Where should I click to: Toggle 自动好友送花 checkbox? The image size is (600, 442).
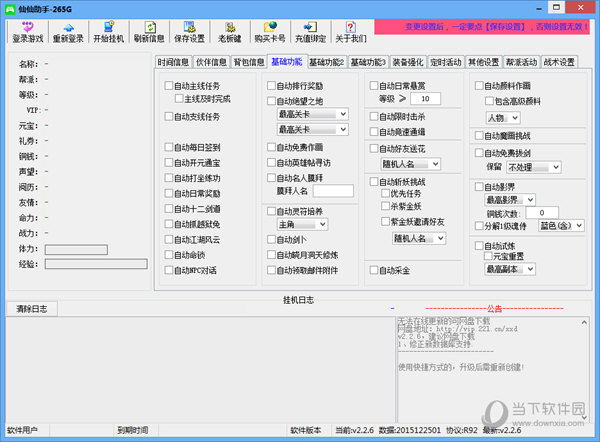(x=374, y=148)
